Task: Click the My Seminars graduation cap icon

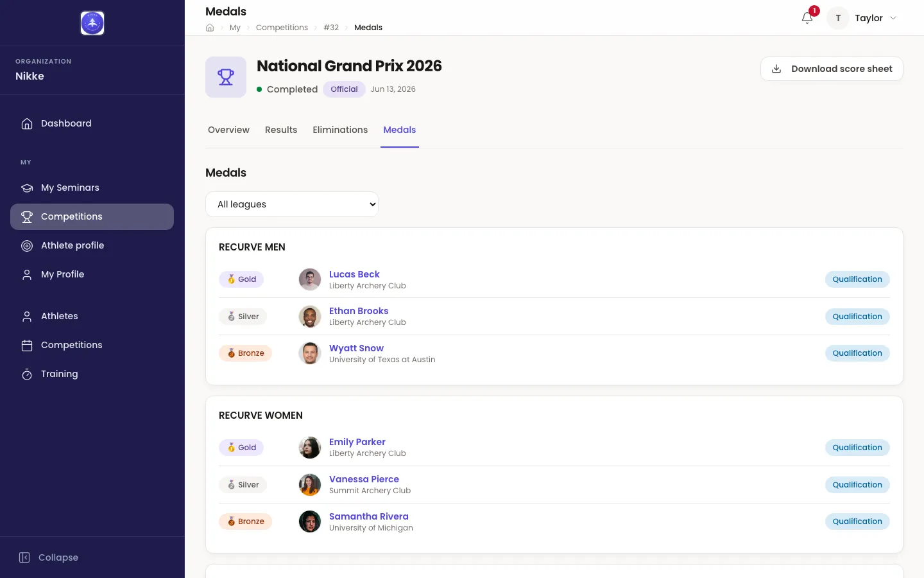Action: point(27,188)
